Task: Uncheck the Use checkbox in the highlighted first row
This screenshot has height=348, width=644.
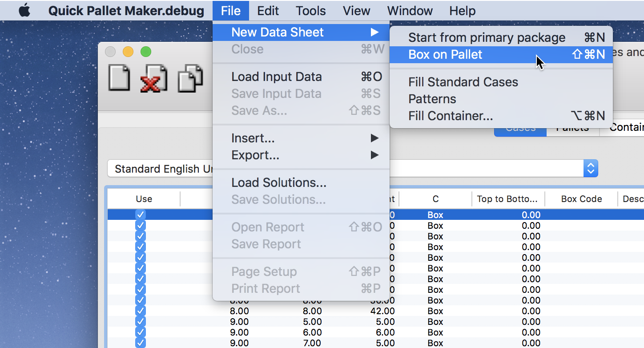Action: click(x=141, y=214)
